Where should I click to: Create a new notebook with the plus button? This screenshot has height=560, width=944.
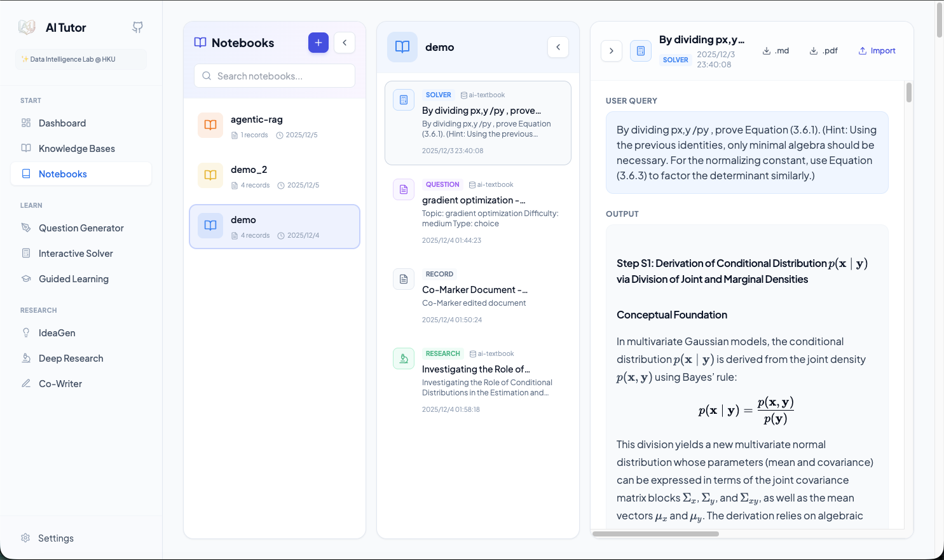coord(318,43)
